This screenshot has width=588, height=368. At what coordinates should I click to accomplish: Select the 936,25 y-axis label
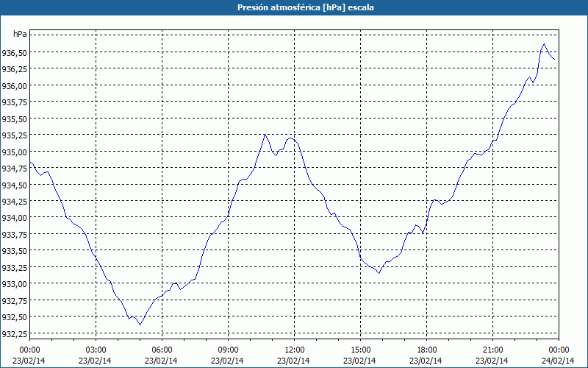click(14, 69)
